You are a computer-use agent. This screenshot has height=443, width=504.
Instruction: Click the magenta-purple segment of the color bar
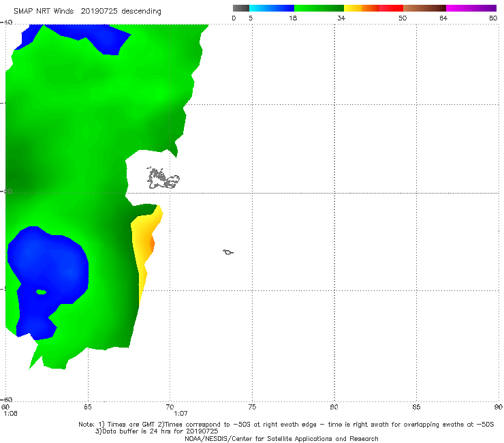click(471, 8)
